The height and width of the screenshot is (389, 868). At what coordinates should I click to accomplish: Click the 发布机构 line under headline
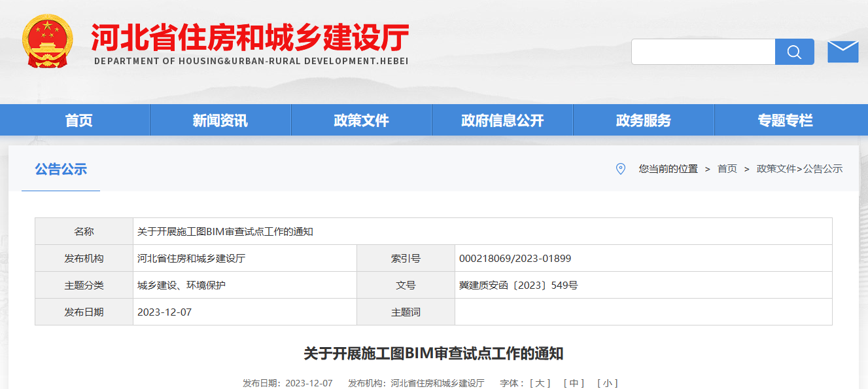click(416, 383)
